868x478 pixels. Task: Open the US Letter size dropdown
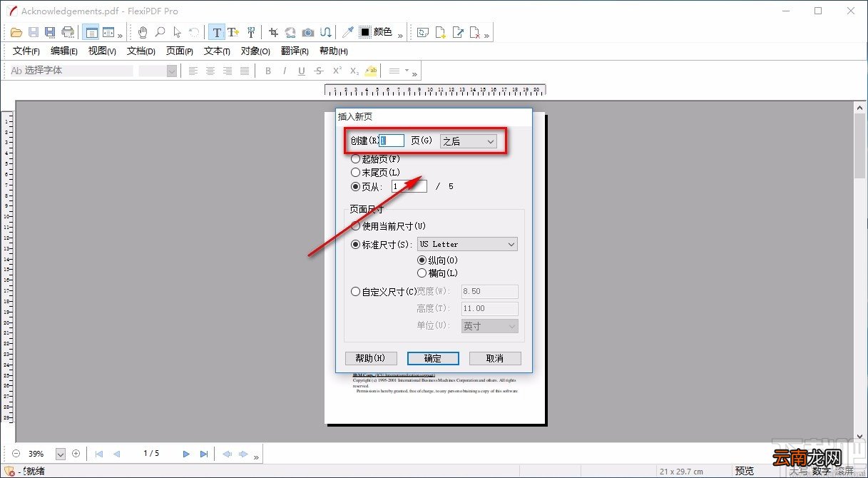coord(467,244)
